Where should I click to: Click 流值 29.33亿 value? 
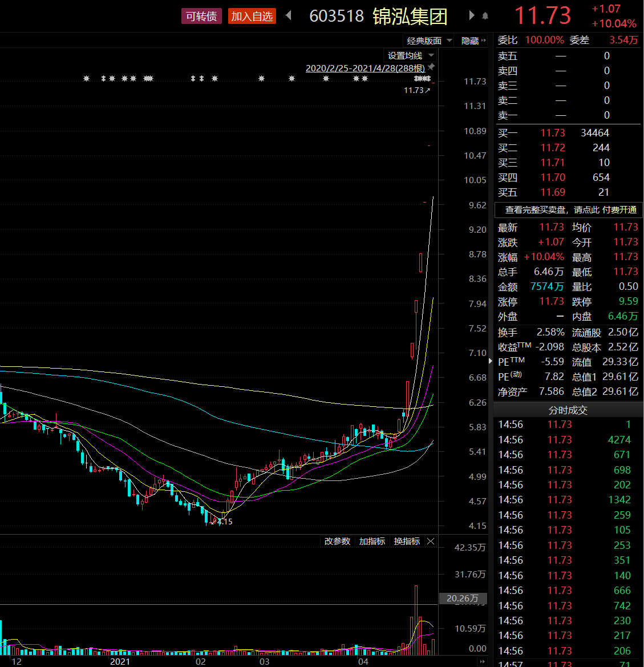pos(620,362)
